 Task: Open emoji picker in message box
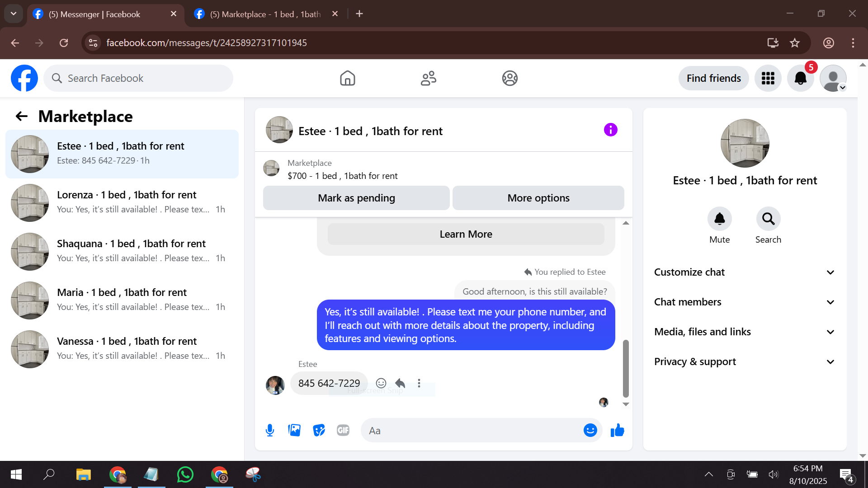coord(590,430)
